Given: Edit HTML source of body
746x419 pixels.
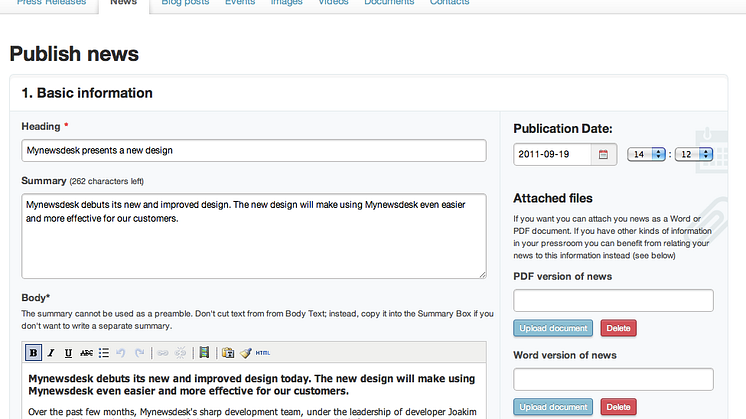Looking at the screenshot, I should click(x=263, y=353).
